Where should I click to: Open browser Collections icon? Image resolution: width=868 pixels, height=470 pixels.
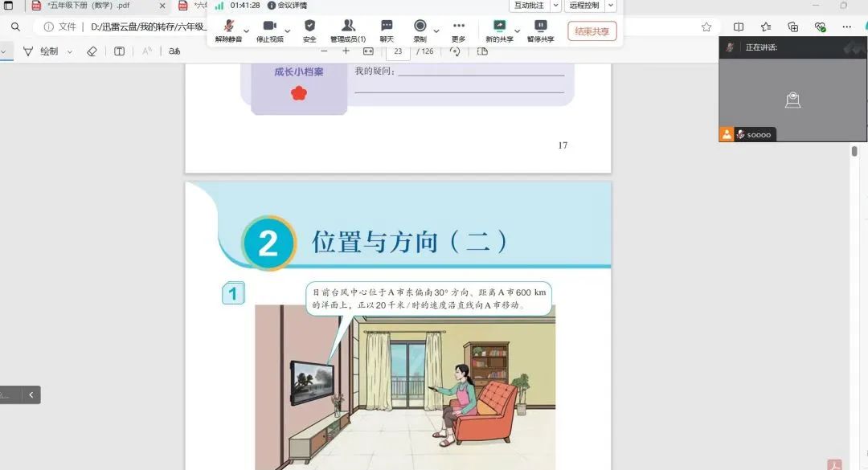pos(792,27)
